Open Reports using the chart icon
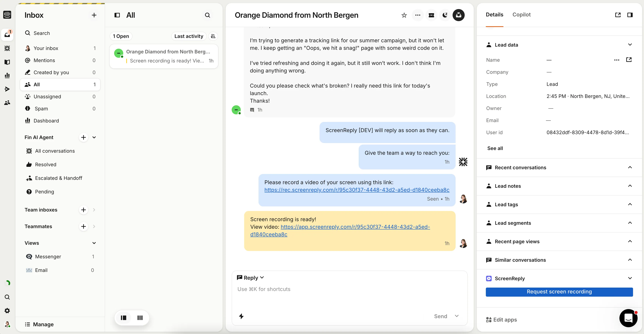Screen dimensions: 644x334 pyautogui.click(x=7, y=75)
